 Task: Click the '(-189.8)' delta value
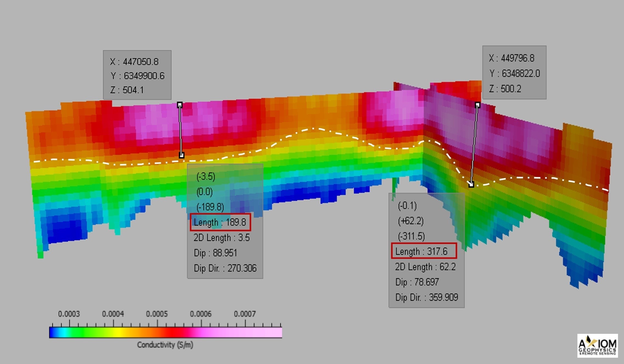210,207
